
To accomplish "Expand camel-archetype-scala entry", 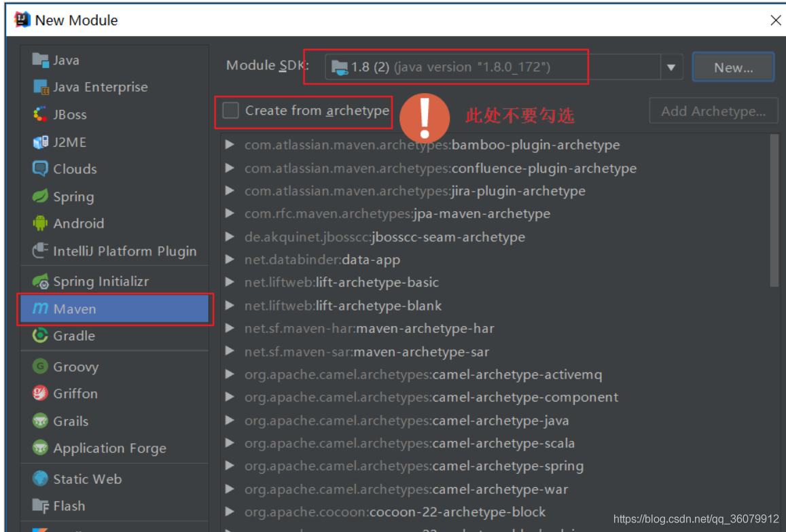I will click(230, 443).
